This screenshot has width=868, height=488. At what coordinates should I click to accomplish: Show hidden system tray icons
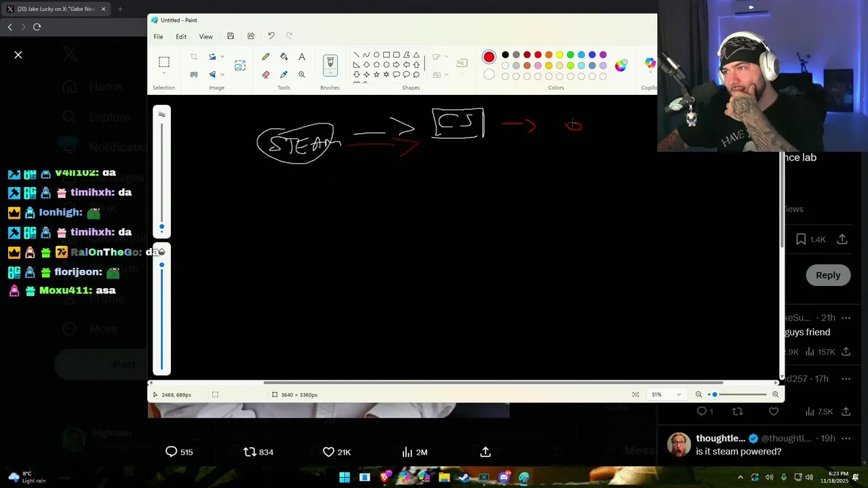tap(740, 477)
